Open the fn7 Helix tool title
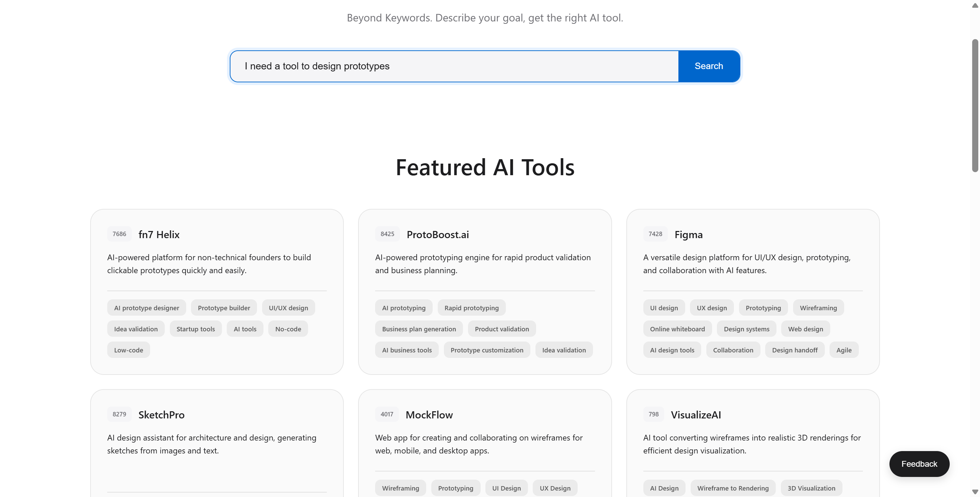This screenshot has height=497, width=980. click(x=159, y=234)
